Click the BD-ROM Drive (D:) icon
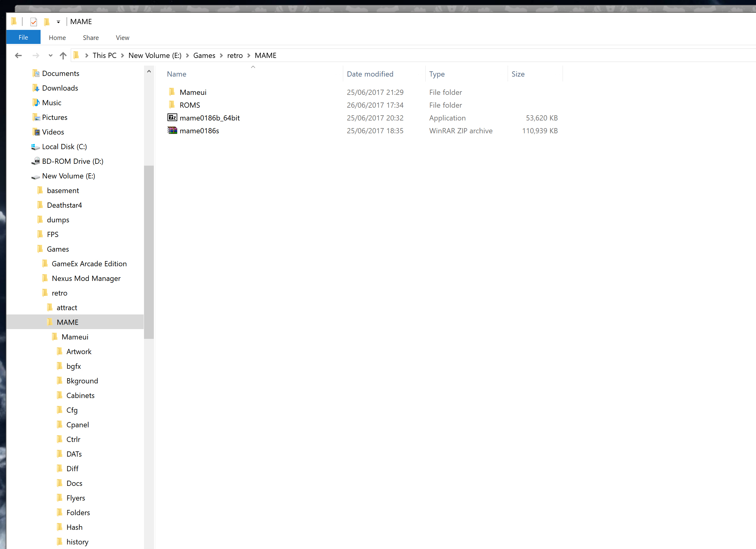Image resolution: width=756 pixels, height=549 pixels. [x=36, y=161]
